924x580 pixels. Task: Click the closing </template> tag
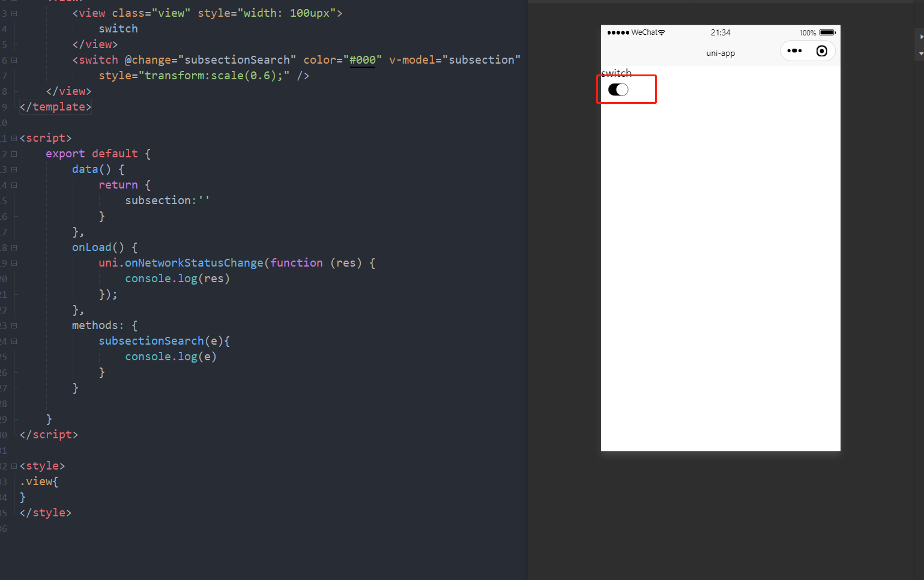click(55, 107)
